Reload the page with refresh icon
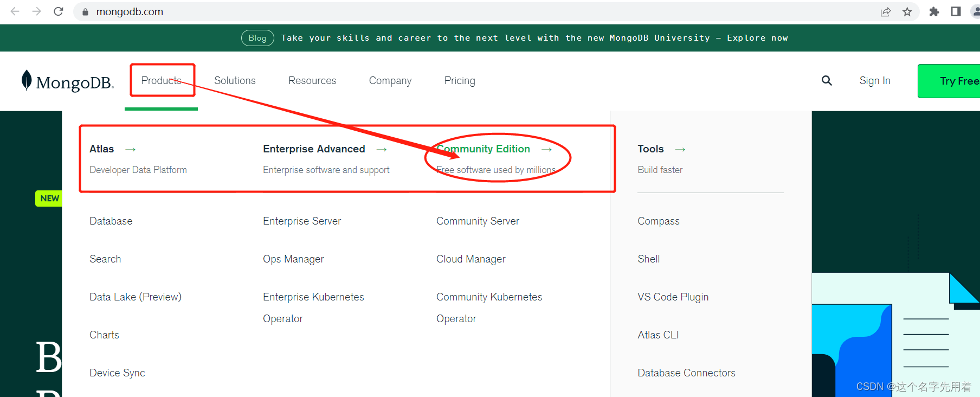This screenshot has width=980, height=397. point(59,11)
